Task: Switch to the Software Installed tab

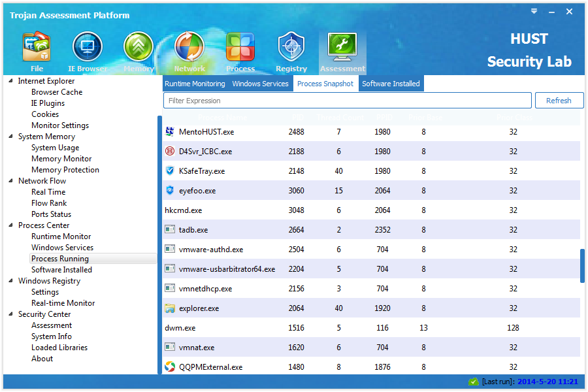Action: [391, 84]
